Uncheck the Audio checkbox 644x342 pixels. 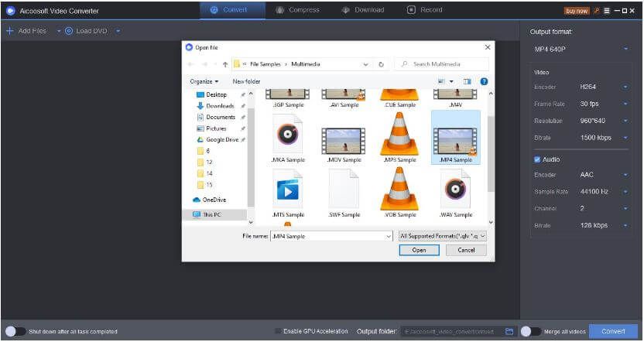[x=537, y=159]
